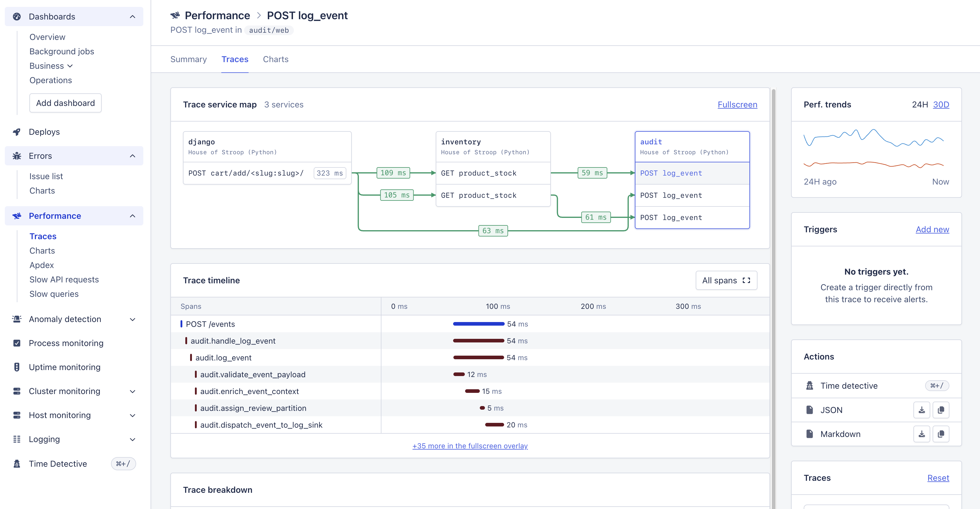Screen dimensions: 980x509
Task: Select the highlighted POST log_event node in audit
Action: (x=692, y=173)
